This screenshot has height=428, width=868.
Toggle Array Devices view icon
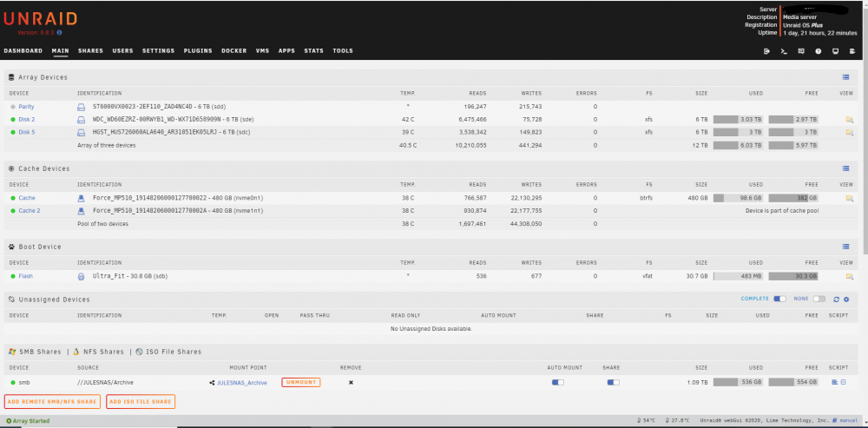pos(845,77)
